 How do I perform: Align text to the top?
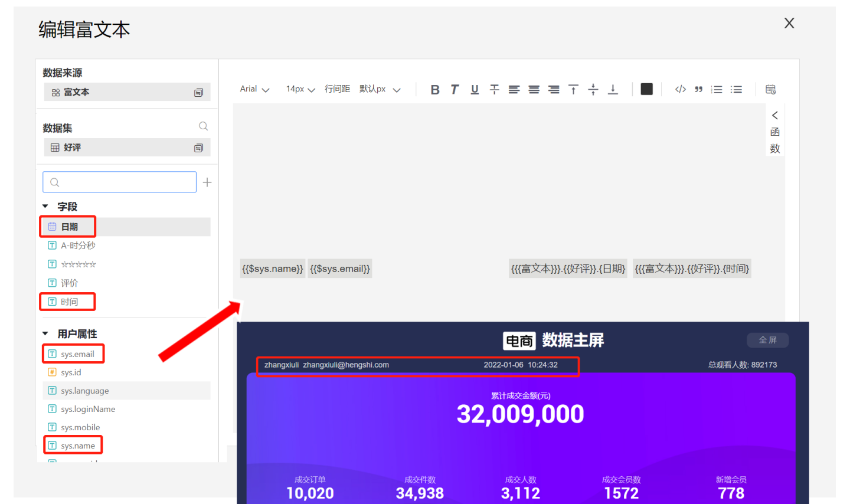[x=573, y=90]
